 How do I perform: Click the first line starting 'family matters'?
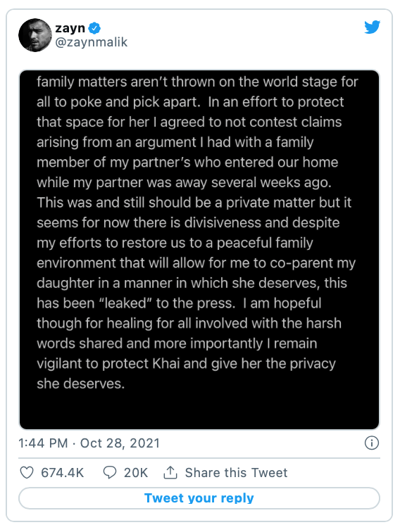pos(198,82)
